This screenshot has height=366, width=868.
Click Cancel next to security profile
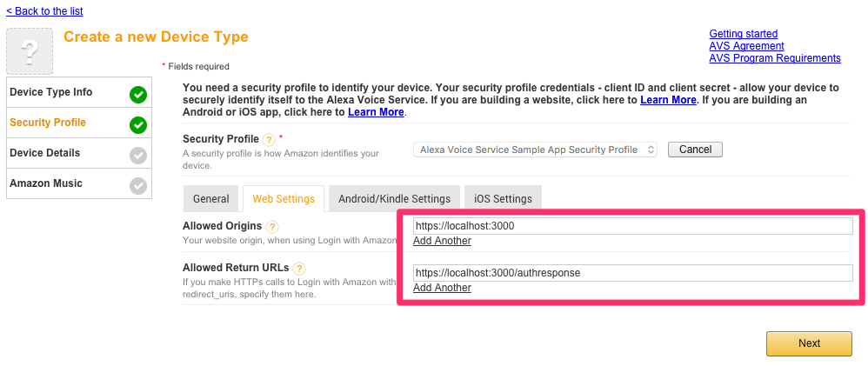(695, 150)
